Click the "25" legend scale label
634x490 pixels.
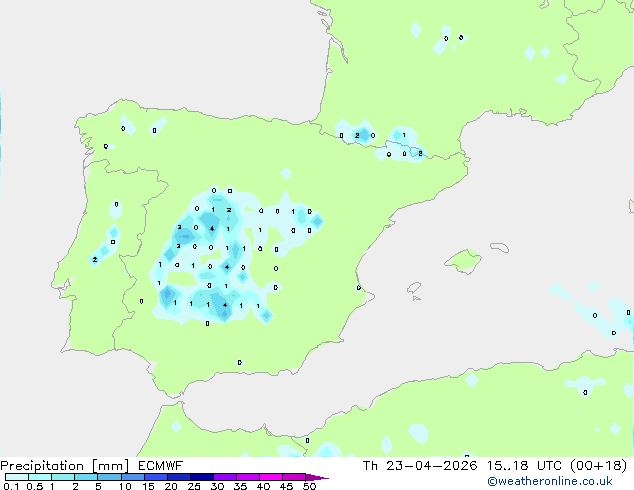click(194, 486)
